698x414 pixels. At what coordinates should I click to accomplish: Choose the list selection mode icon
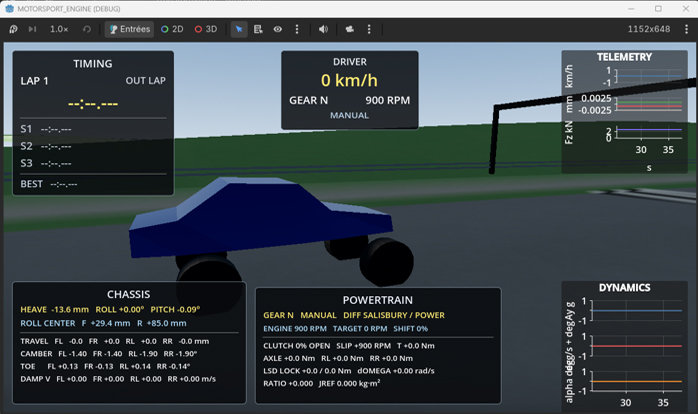[258, 29]
